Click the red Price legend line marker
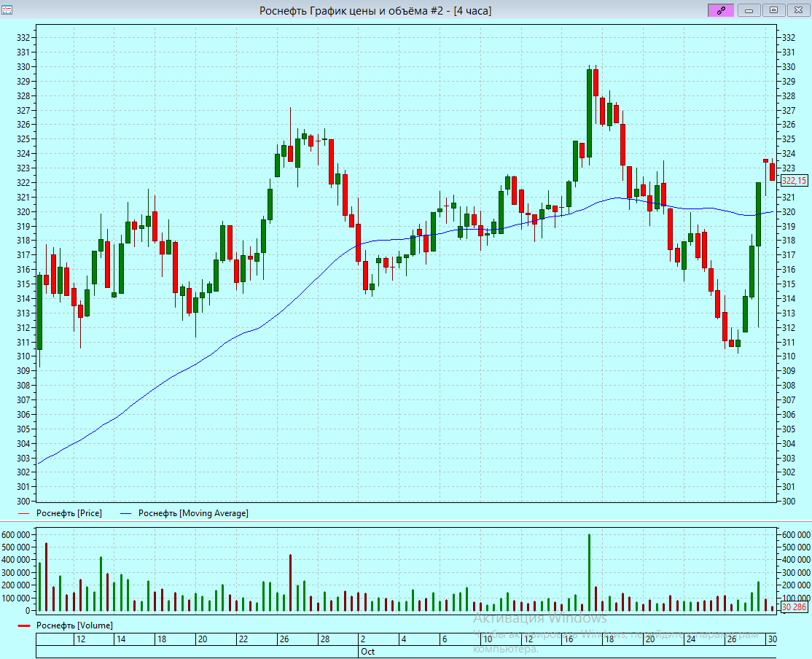 (x=24, y=513)
